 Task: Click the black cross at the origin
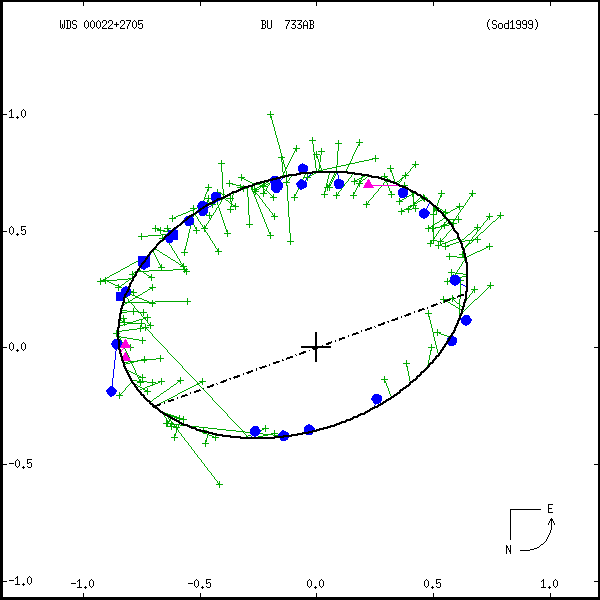coord(316,347)
